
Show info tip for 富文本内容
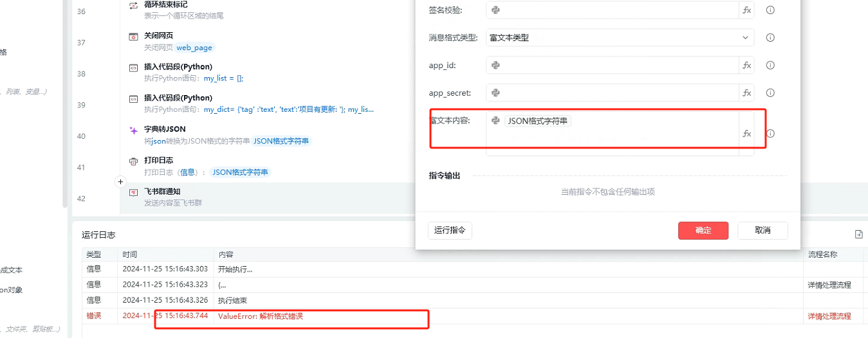click(x=770, y=134)
